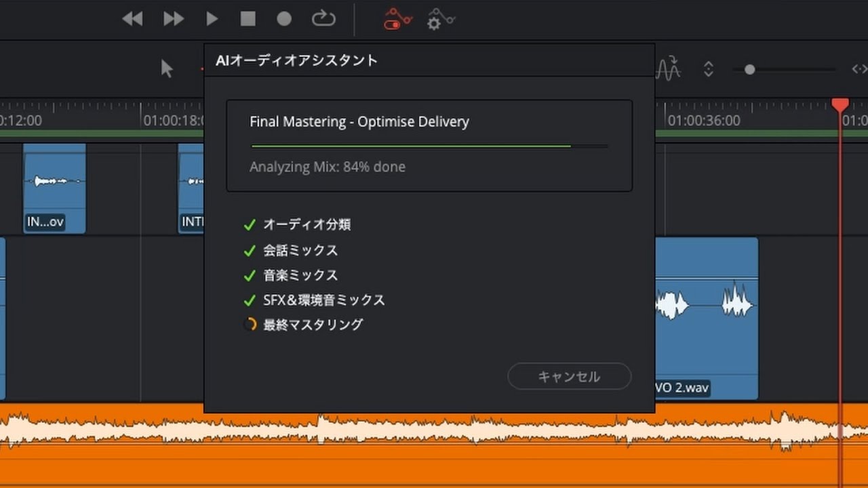Stop playback with the stop button
This screenshot has height=488, width=868.
248,19
